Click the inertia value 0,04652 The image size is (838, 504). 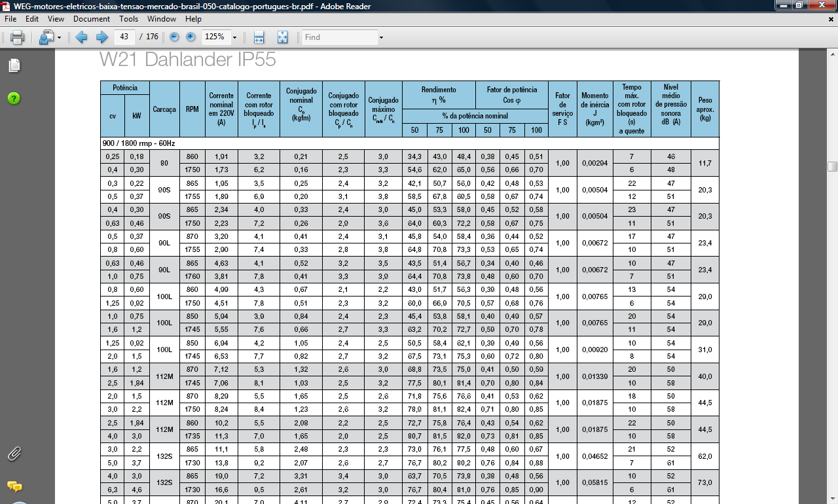pyautogui.click(x=595, y=456)
